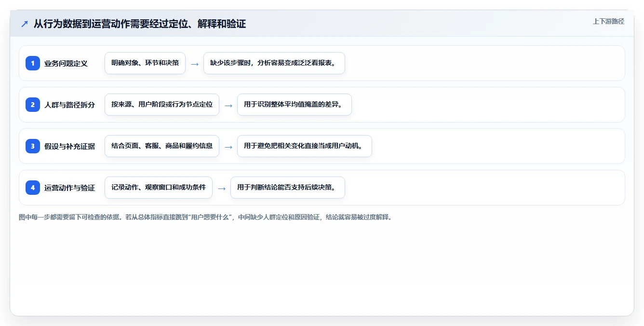Click the 用于识别整体平均值掩盖的差异 box
This screenshot has height=326, width=644.
coord(295,105)
